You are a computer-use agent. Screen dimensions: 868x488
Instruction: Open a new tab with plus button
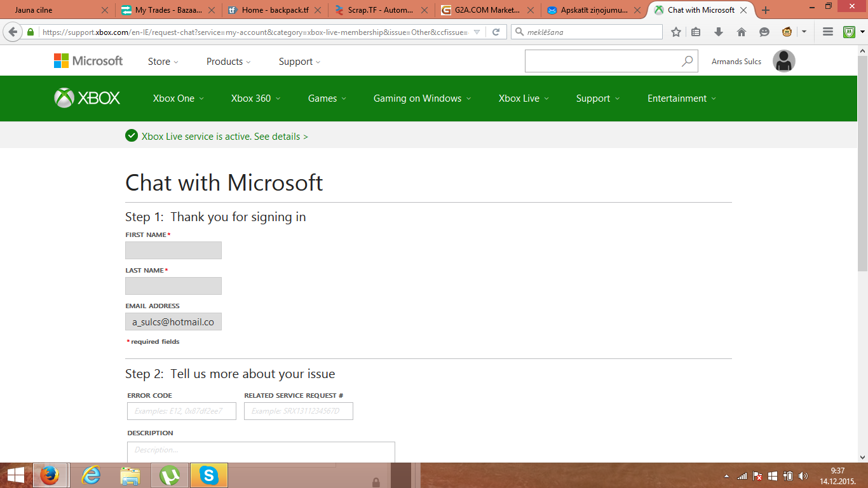click(x=766, y=10)
